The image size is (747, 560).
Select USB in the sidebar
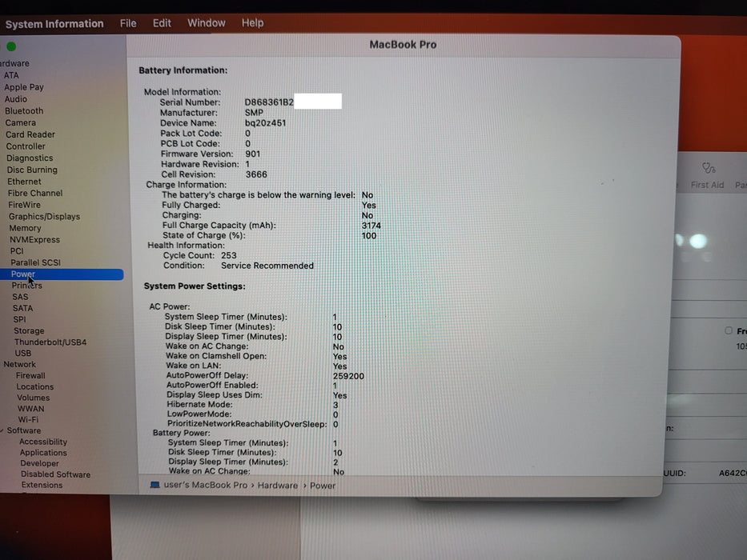point(23,353)
